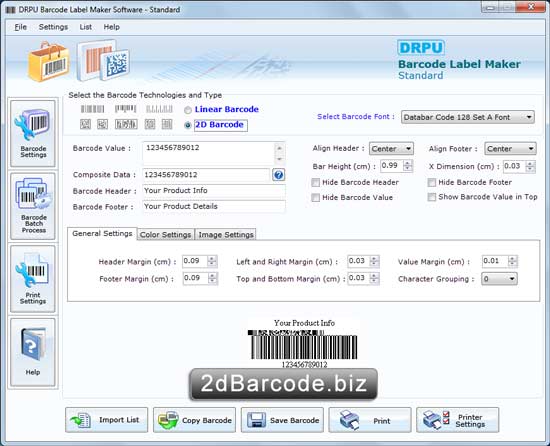Adjust the Top and Bottom Margin stepper
Screen dimensions: 550x446
(374, 278)
